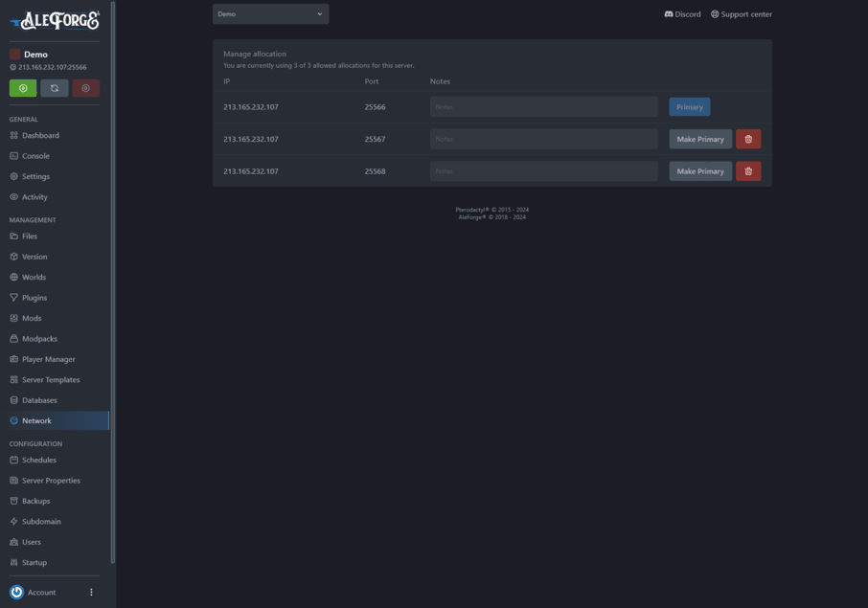Click the gray restart server button

click(x=54, y=88)
